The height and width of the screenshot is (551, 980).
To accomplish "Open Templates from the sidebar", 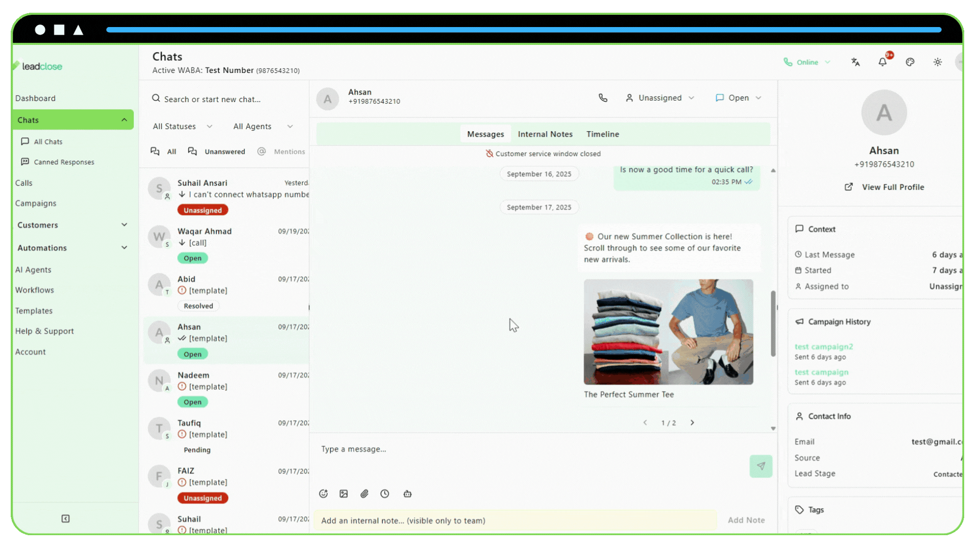I will coord(34,311).
